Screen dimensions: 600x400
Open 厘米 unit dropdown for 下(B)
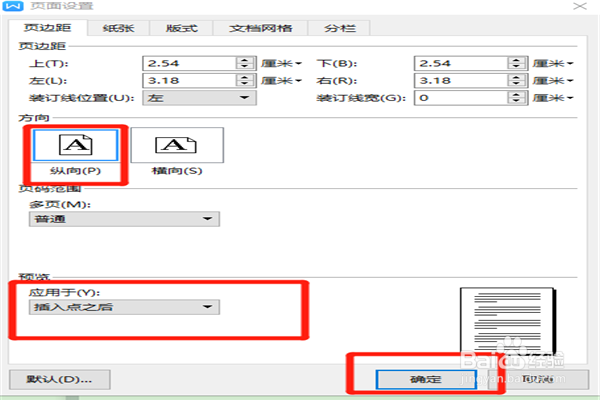coord(553,63)
